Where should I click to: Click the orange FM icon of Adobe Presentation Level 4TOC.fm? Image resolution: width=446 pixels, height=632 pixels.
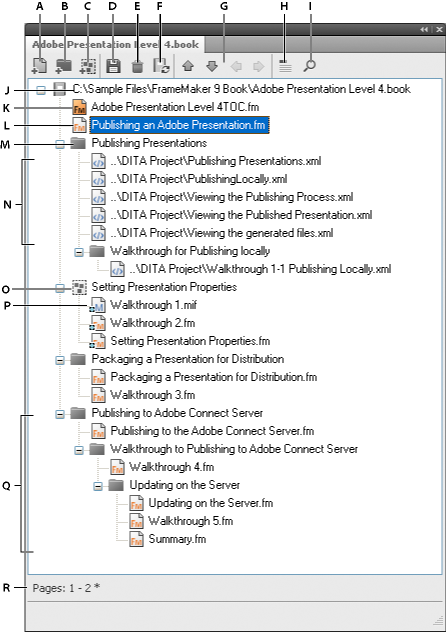79,107
